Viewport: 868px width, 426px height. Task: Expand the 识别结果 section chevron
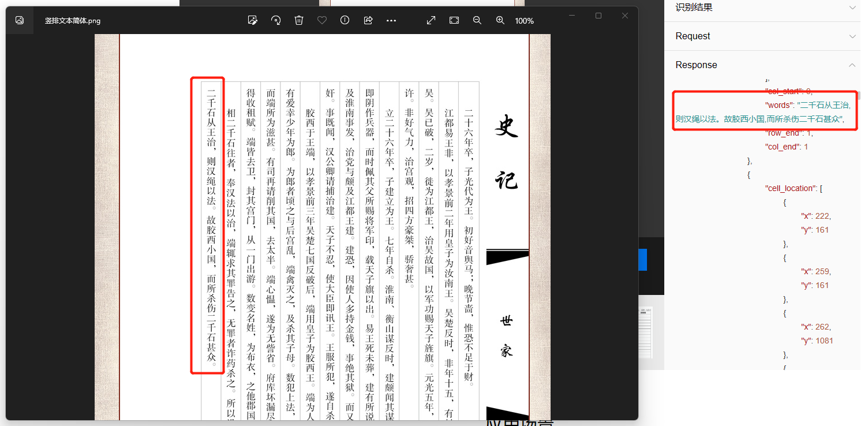[852, 8]
